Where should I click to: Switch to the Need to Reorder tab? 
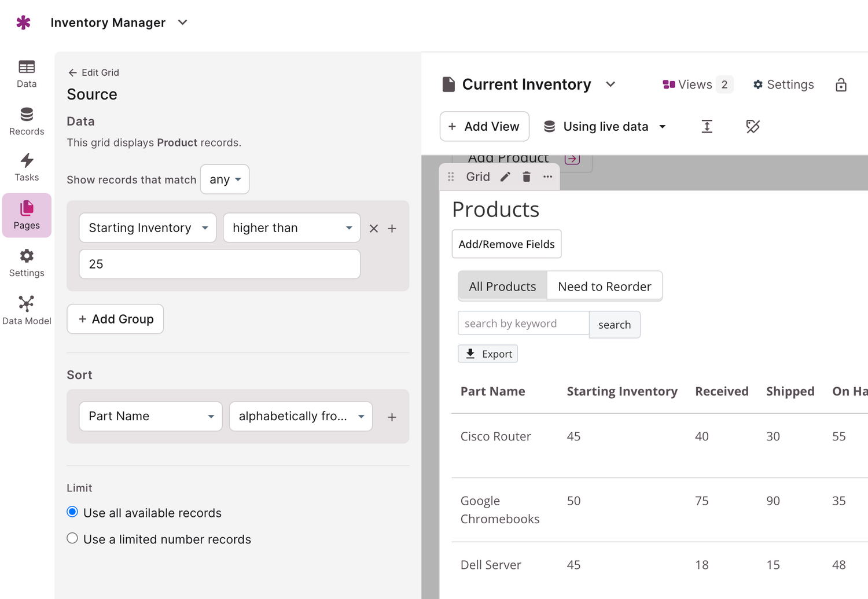pyautogui.click(x=604, y=286)
